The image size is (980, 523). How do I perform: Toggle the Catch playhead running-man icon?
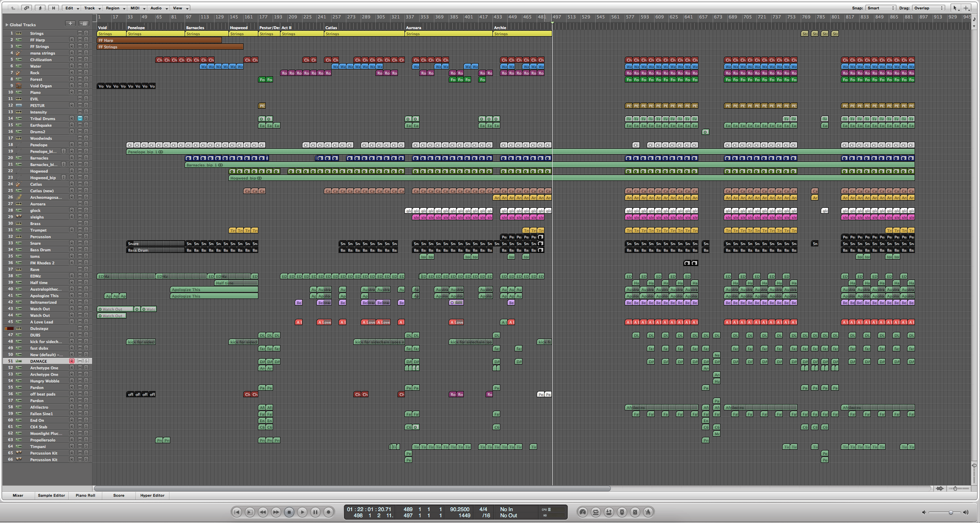[40, 8]
